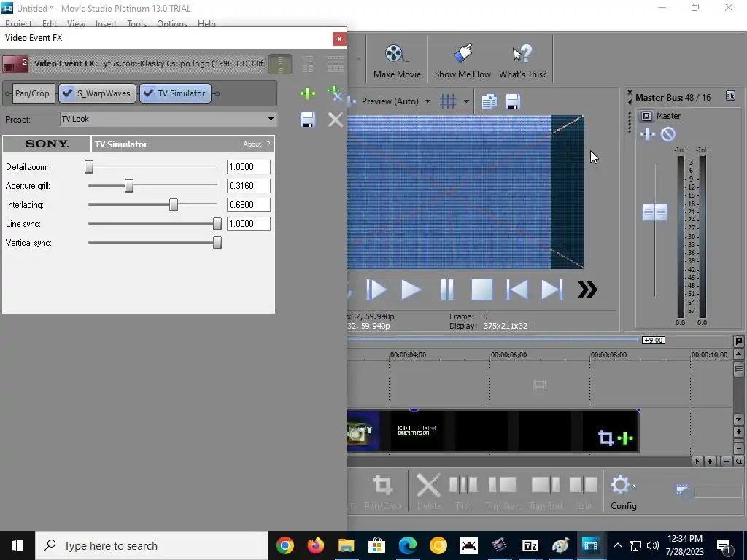Mute the Master bus output
The width and height of the screenshot is (747, 560).
click(668, 134)
